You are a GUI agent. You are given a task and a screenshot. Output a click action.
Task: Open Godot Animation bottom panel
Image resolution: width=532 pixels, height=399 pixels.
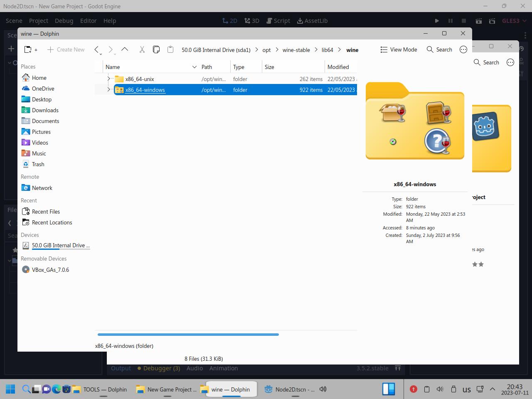(224, 368)
